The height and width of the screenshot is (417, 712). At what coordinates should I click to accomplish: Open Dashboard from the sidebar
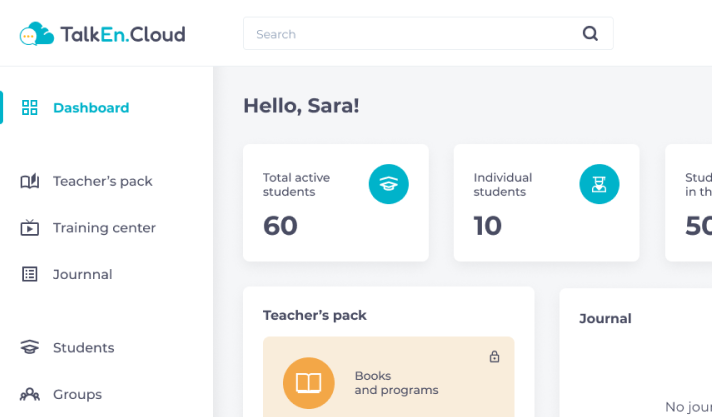tap(91, 108)
